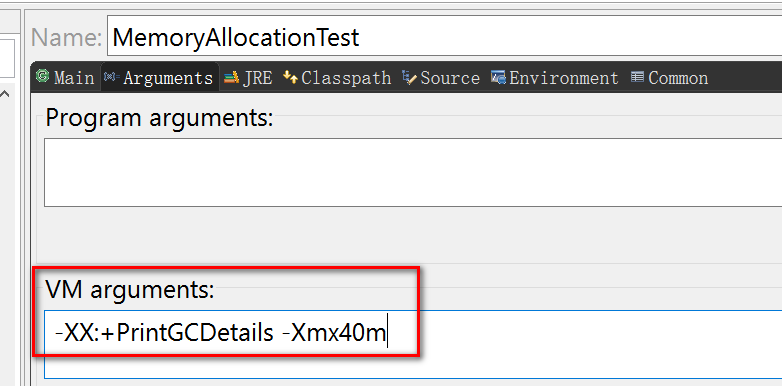
Task: Click the Main tab's green C icon
Action: coord(43,76)
